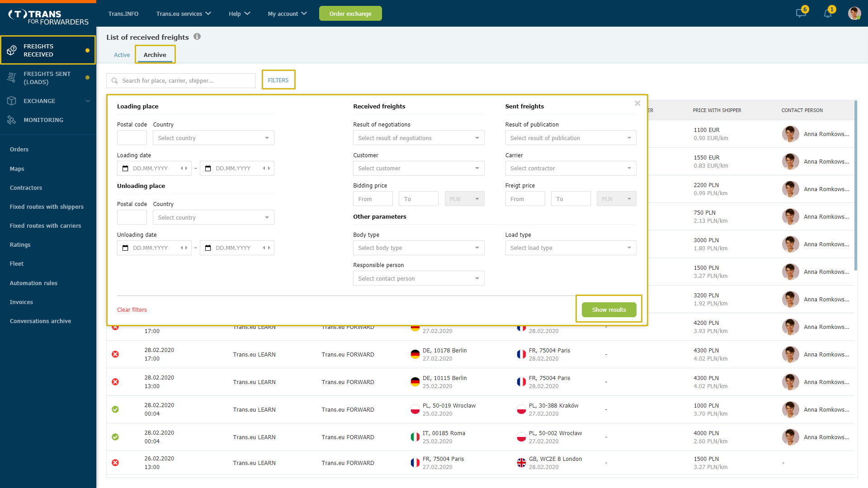Expand the Exchange sidebar section
The image size is (868, 488).
tap(88, 101)
